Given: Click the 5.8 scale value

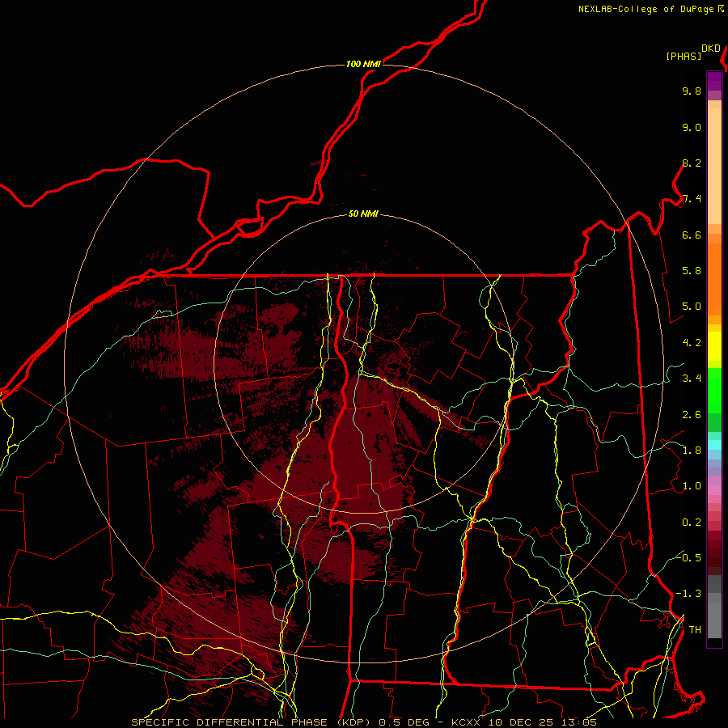Looking at the screenshot, I should [x=692, y=271].
